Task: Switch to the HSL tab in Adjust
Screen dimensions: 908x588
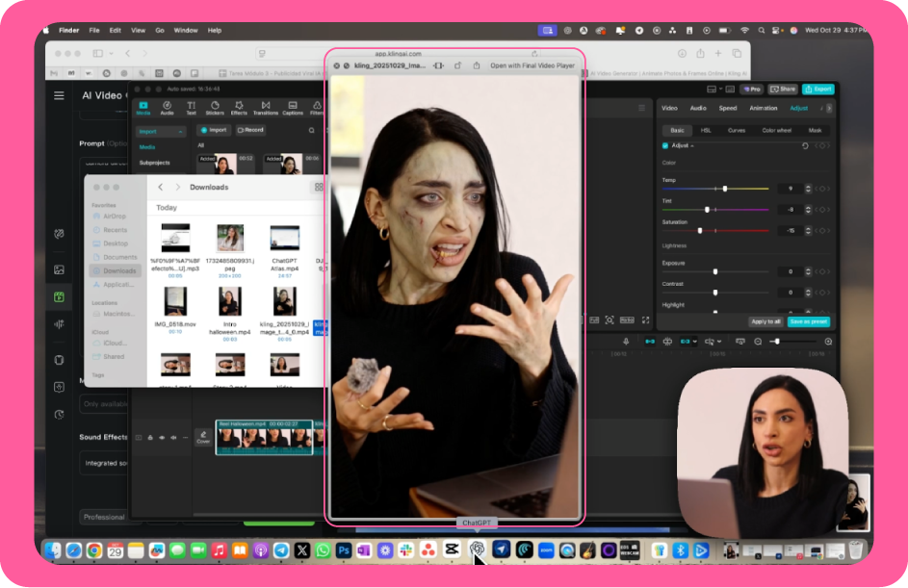Action: tap(706, 130)
